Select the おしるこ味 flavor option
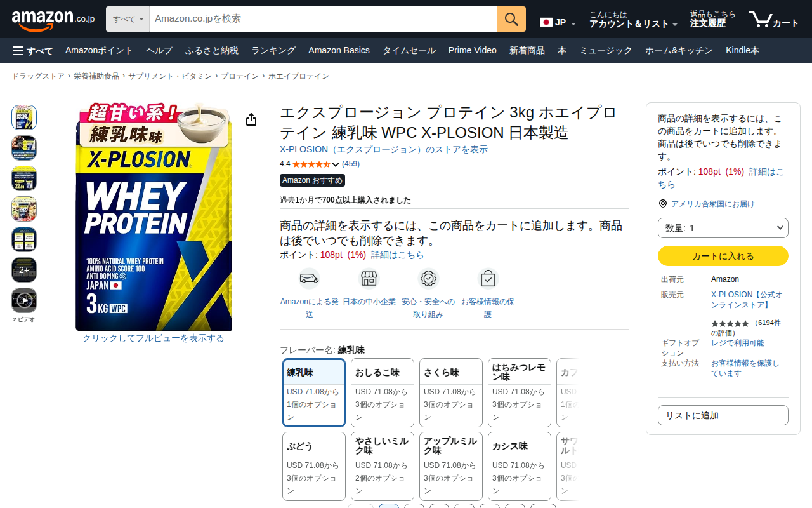This screenshot has width=812, height=508. tap(383, 393)
